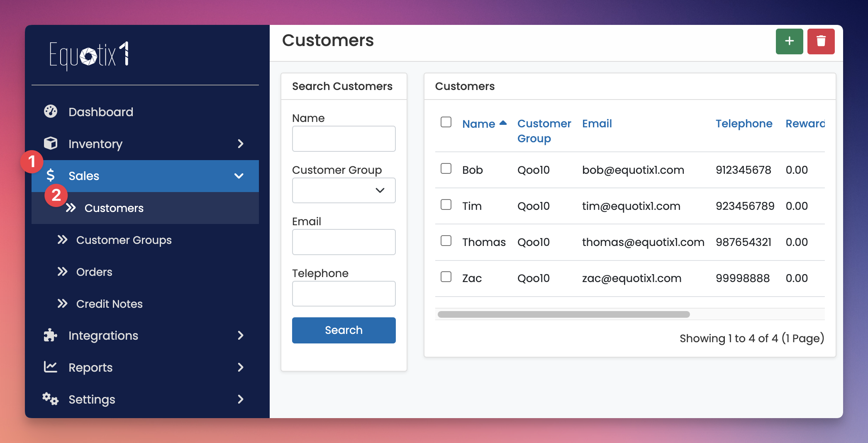Expand the Inventory menu chevron
This screenshot has width=868, height=443.
(240, 144)
